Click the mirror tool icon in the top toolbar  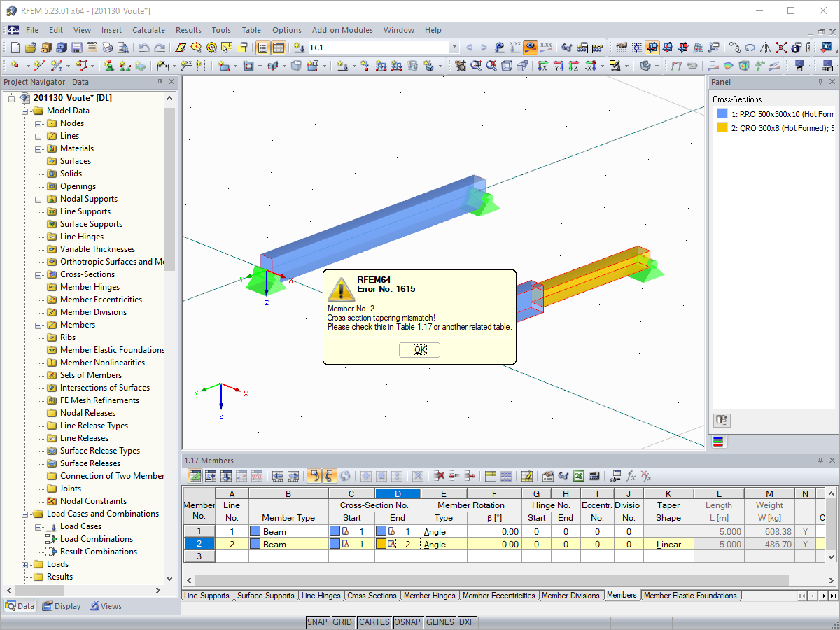[x=765, y=48]
